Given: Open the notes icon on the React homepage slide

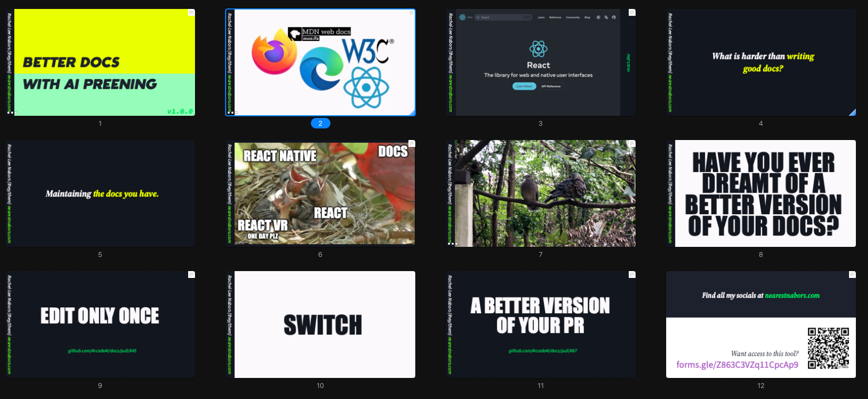Looking at the screenshot, I should point(632,13).
